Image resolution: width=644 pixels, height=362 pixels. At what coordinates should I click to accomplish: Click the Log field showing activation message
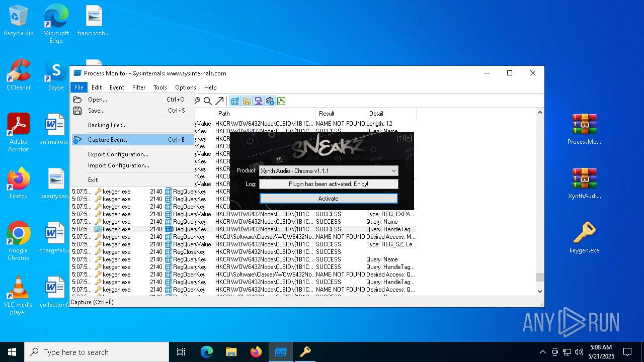329,184
